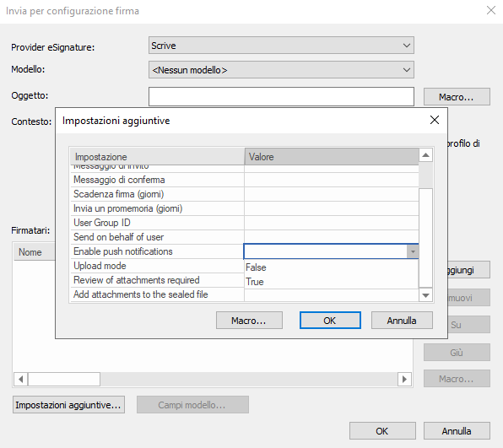
Task: Click the Su button
Action: click(468, 325)
